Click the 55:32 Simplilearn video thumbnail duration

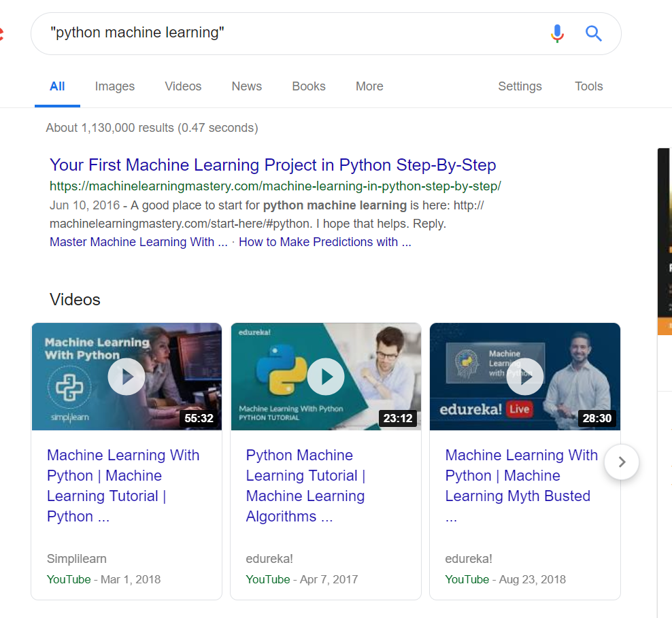pos(199,419)
